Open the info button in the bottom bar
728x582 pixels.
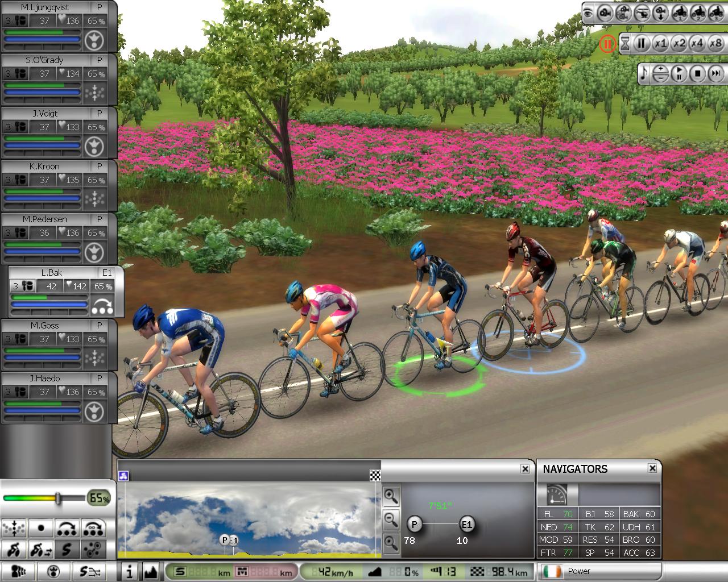[130, 571]
